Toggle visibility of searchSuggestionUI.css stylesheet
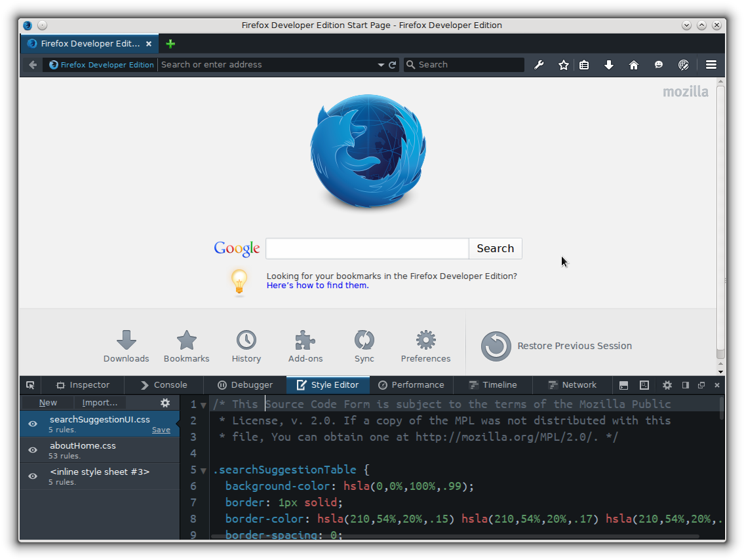Screen dimensions: 744x560 (33, 424)
